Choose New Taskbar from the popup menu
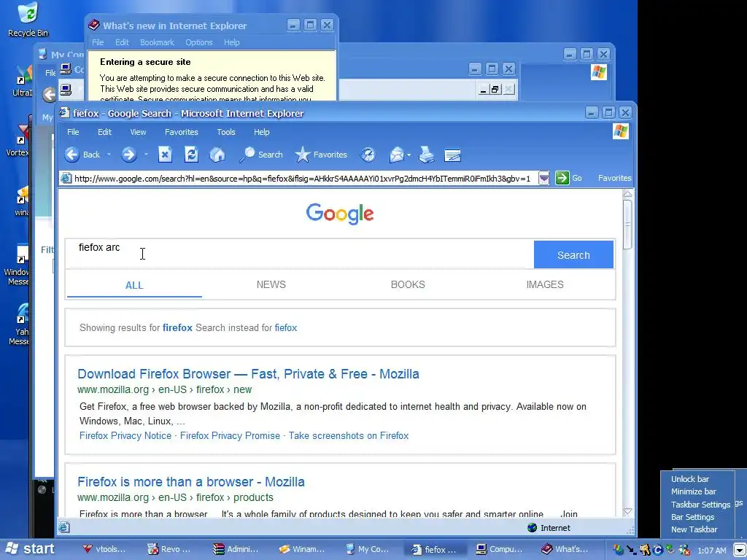747x560 pixels. [694, 529]
